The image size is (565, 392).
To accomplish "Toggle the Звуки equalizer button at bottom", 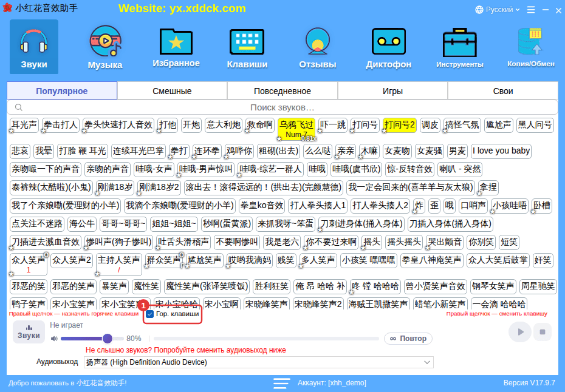I will point(29,332).
